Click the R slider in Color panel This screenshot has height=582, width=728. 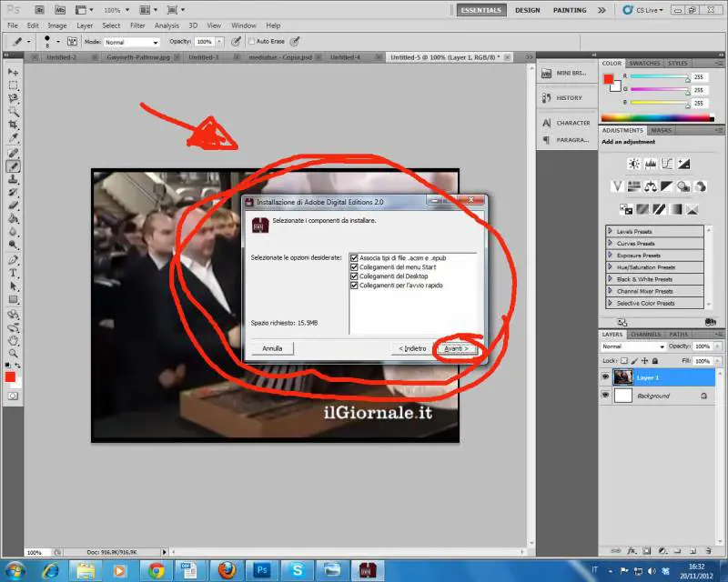point(659,76)
